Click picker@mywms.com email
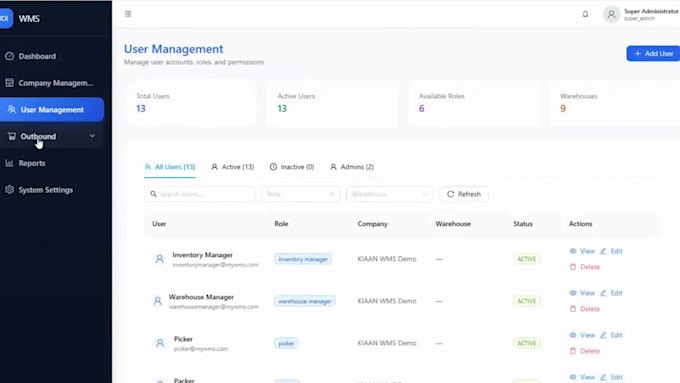 tap(201, 349)
